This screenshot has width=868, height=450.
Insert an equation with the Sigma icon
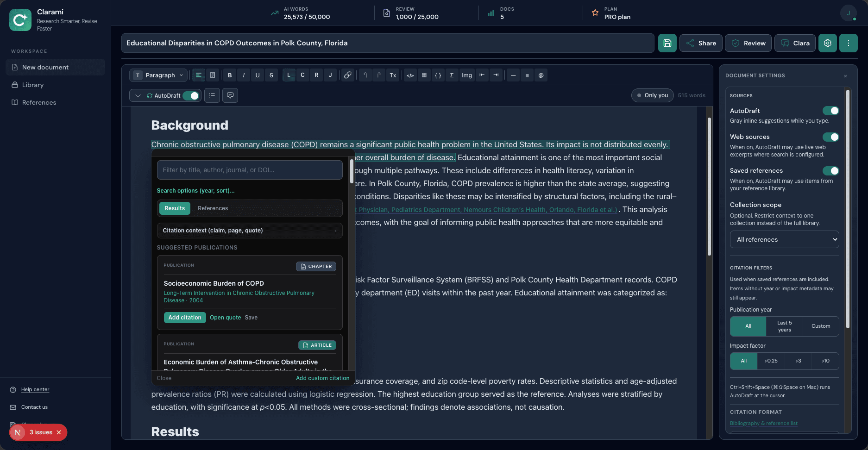click(452, 75)
